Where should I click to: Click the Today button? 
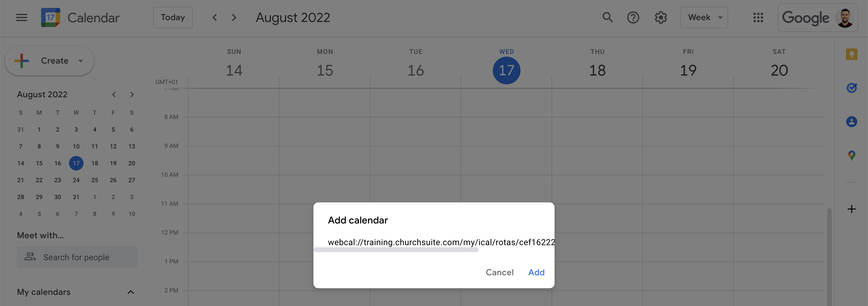point(173,17)
